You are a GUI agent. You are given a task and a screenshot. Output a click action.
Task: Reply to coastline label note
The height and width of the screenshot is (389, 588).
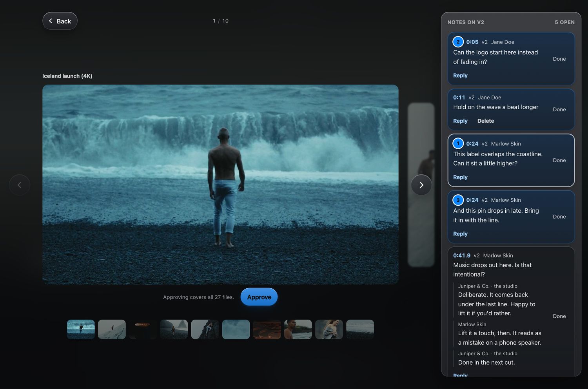[x=460, y=177]
